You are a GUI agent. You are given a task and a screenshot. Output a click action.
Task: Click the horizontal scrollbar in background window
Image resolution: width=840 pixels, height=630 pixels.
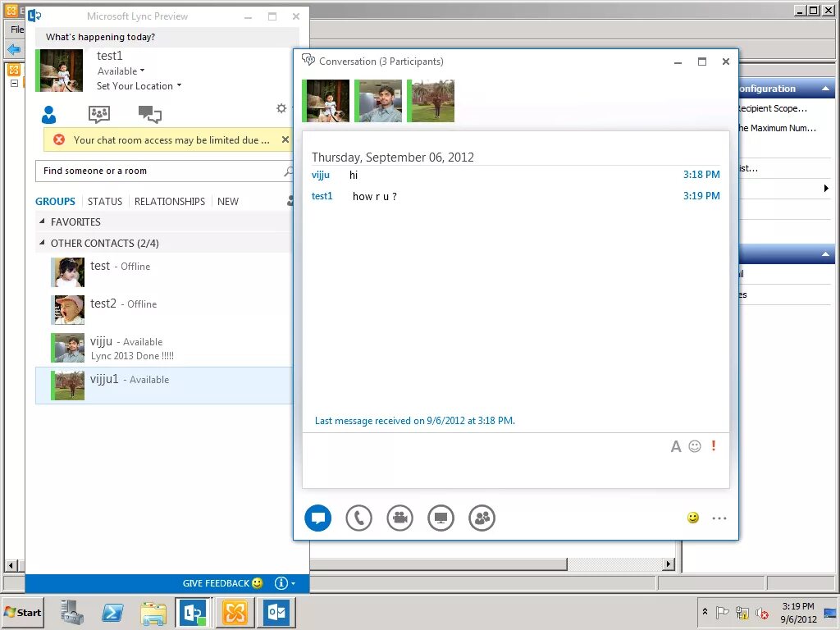click(438, 564)
